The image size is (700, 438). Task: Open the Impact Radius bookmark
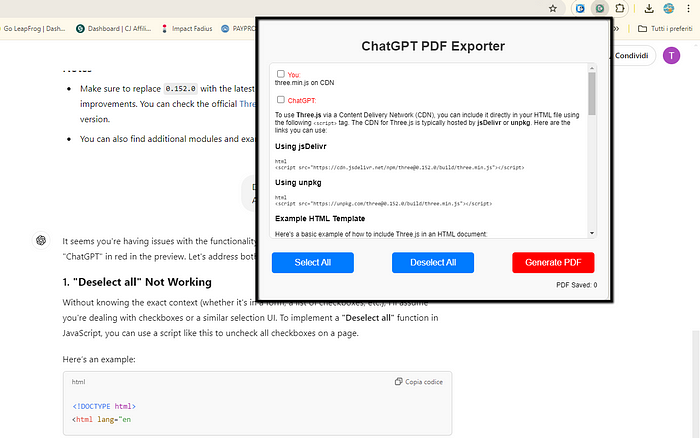(187, 29)
